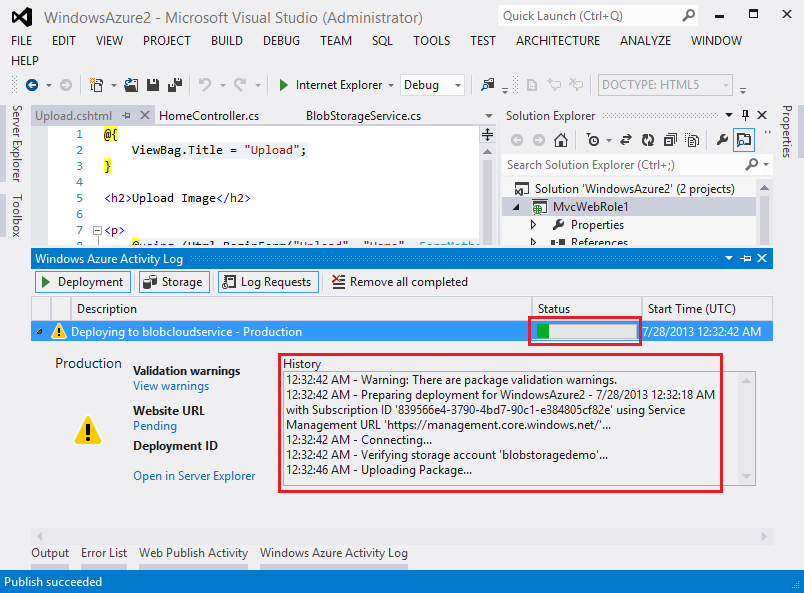Click the Show All Files icon
804x593 pixels.
coord(692,140)
